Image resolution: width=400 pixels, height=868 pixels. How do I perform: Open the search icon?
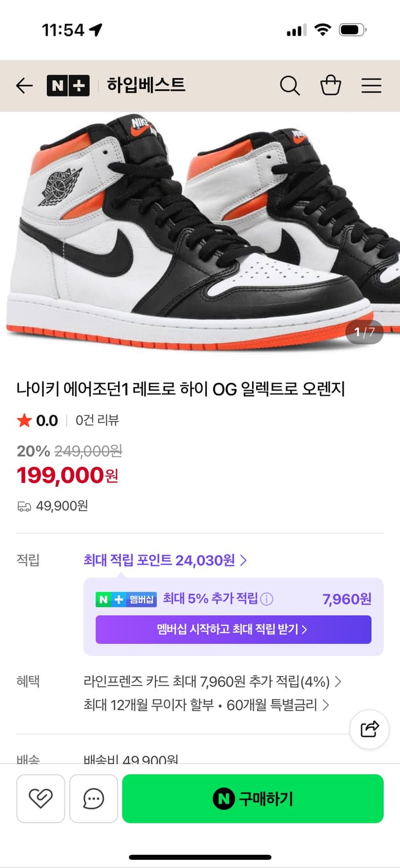(x=290, y=85)
